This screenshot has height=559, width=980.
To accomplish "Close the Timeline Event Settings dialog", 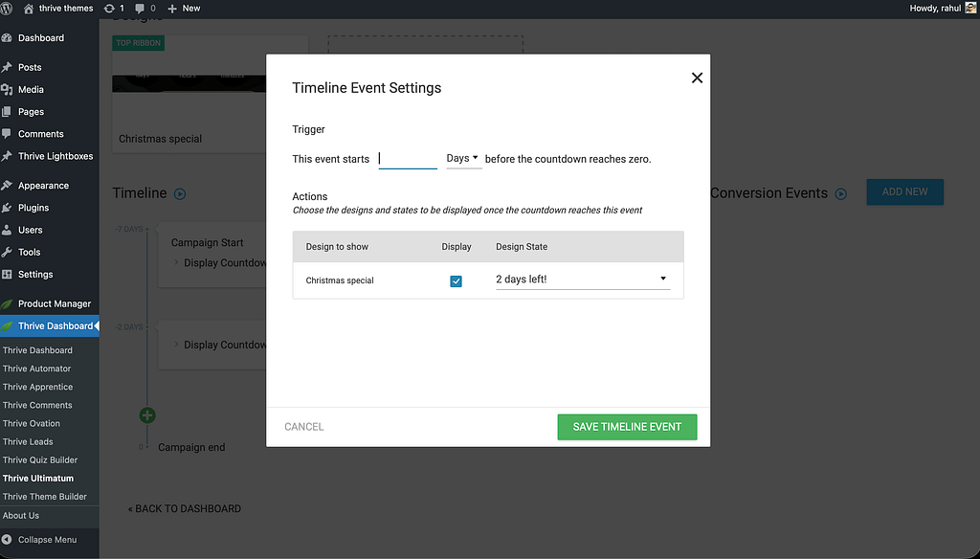I will [697, 78].
